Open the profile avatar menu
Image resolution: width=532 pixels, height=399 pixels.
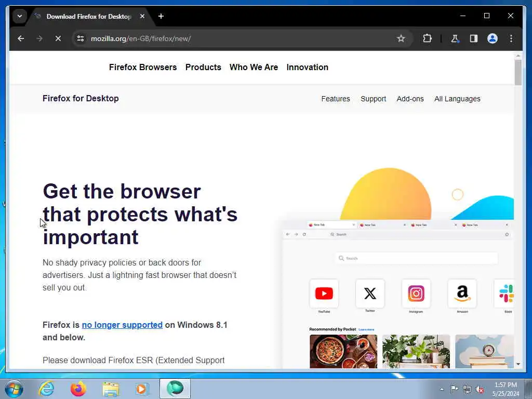pyautogui.click(x=493, y=38)
